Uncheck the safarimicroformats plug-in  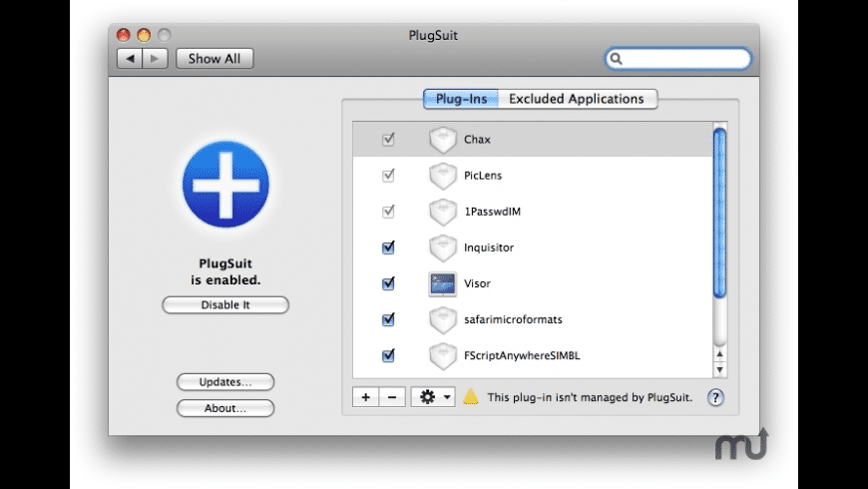[389, 319]
